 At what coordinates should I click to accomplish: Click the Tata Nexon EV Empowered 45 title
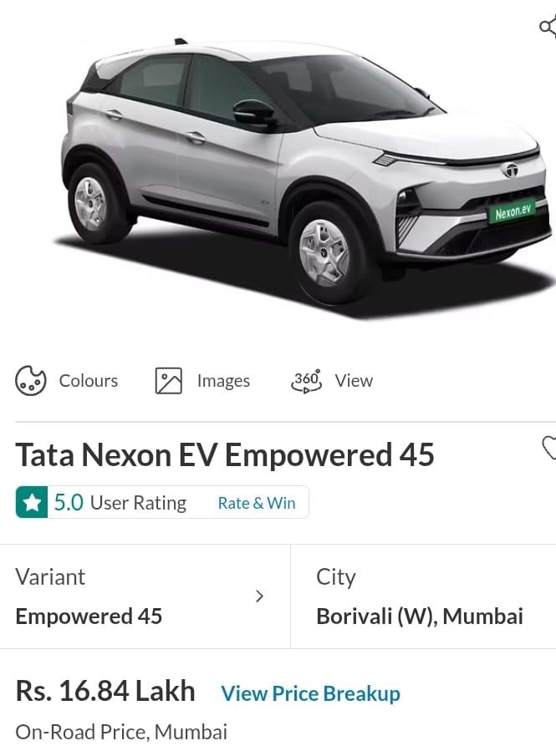coord(225,454)
